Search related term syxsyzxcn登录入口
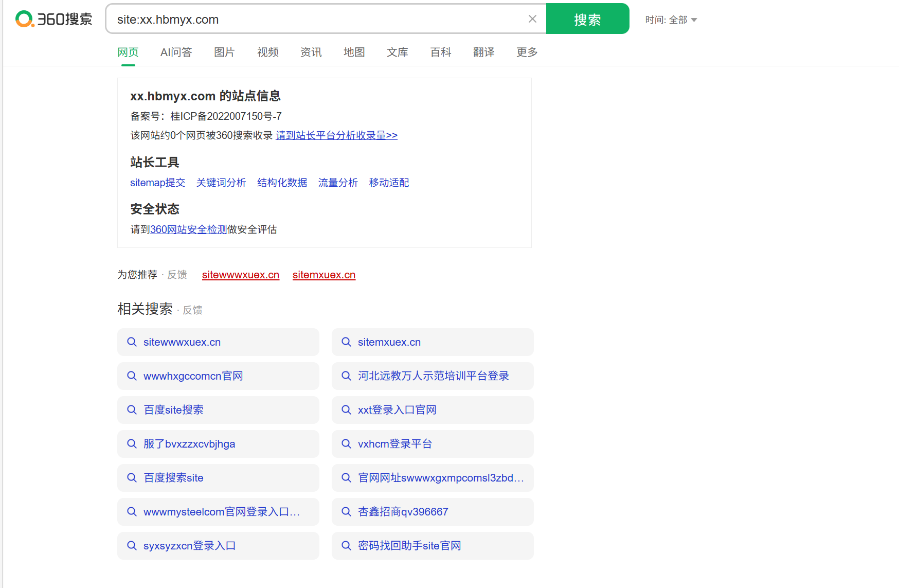The image size is (899, 588). (x=218, y=546)
